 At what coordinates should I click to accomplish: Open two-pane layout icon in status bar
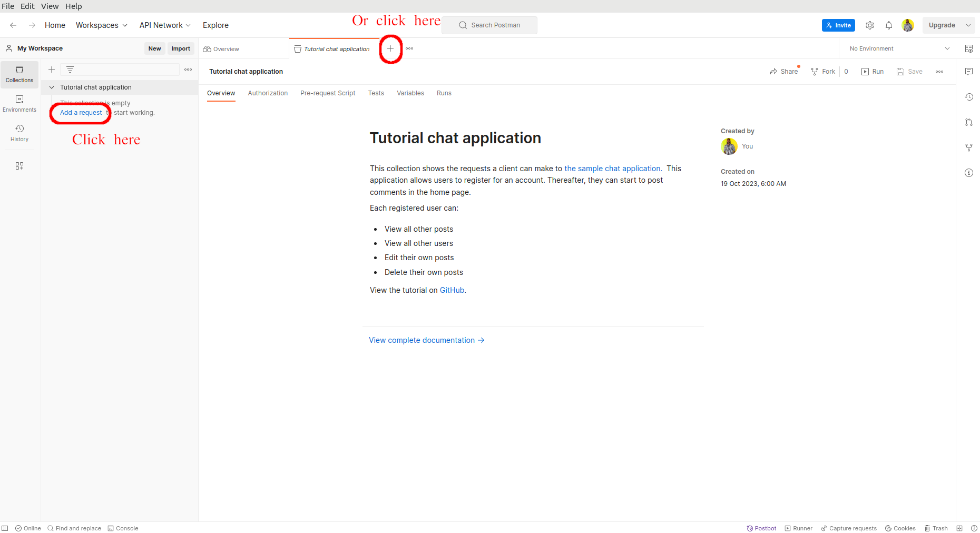point(959,528)
